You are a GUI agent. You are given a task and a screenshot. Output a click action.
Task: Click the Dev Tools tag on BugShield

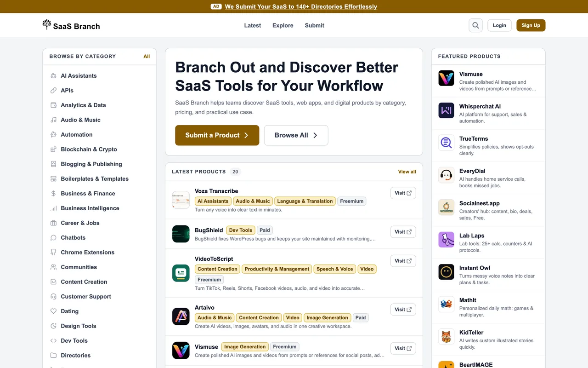pos(241,230)
